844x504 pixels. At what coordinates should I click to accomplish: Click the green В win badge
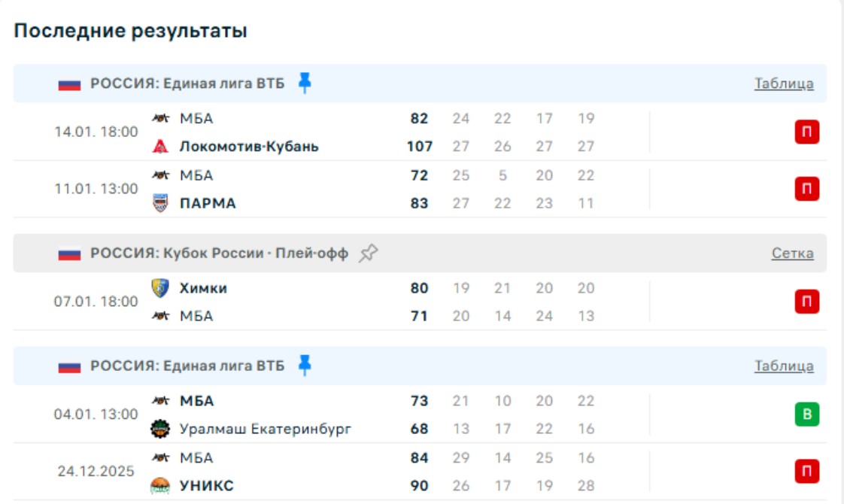pyautogui.click(x=807, y=414)
